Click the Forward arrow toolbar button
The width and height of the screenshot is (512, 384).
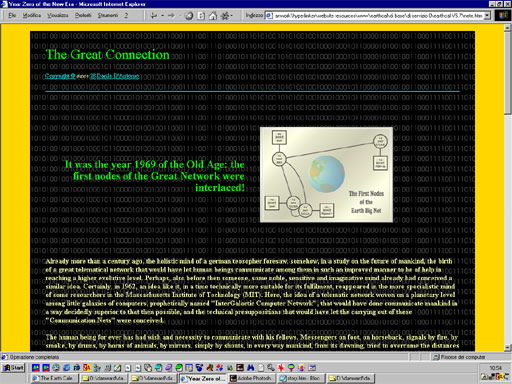[171, 15]
